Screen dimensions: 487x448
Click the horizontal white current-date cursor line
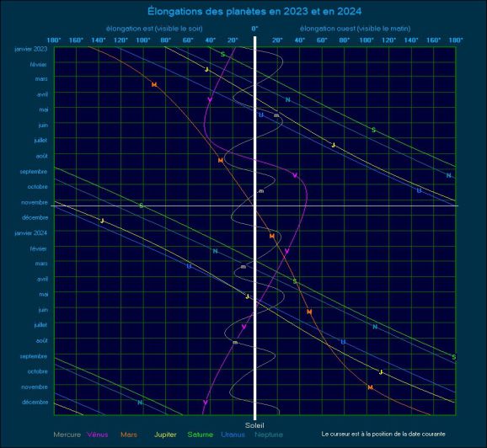click(254, 205)
